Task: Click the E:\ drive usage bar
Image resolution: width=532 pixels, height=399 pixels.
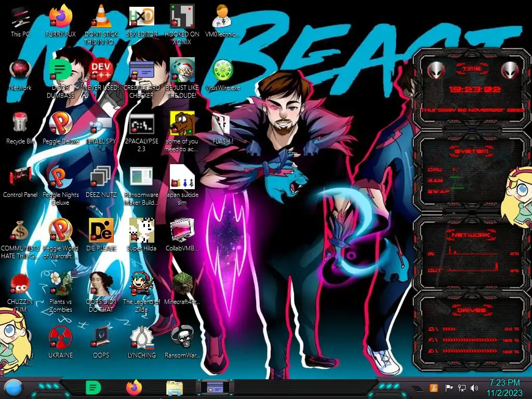Action: tap(470, 351)
